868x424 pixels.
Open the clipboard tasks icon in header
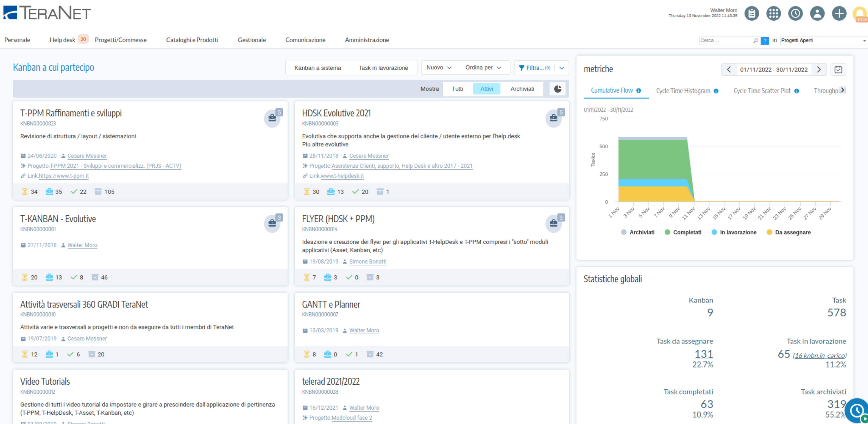coord(751,14)
